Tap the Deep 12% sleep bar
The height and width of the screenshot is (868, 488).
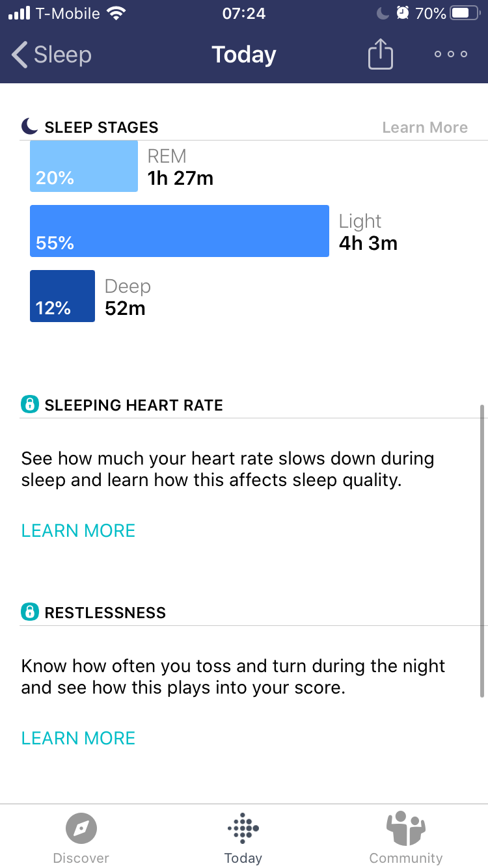(62, 296)
